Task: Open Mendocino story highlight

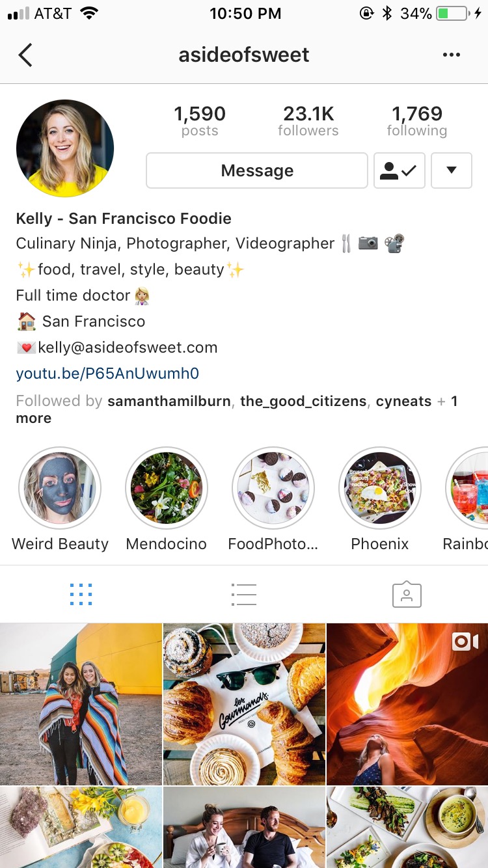Action: [167, 488]
